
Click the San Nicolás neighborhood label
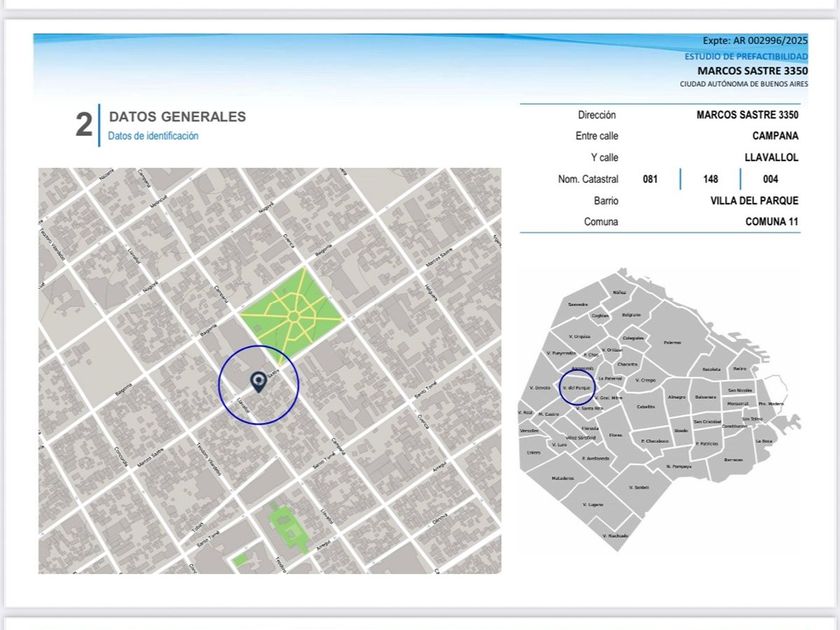[739, 391]
